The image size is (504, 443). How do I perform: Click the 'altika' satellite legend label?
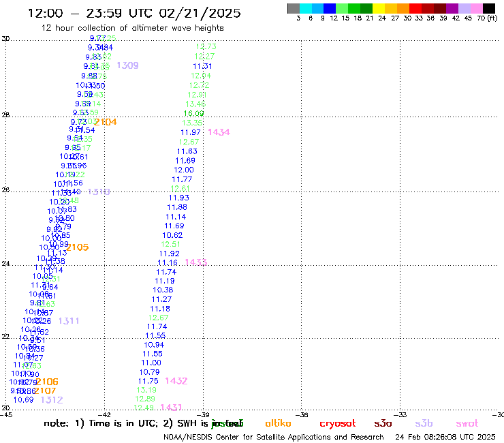278,423
